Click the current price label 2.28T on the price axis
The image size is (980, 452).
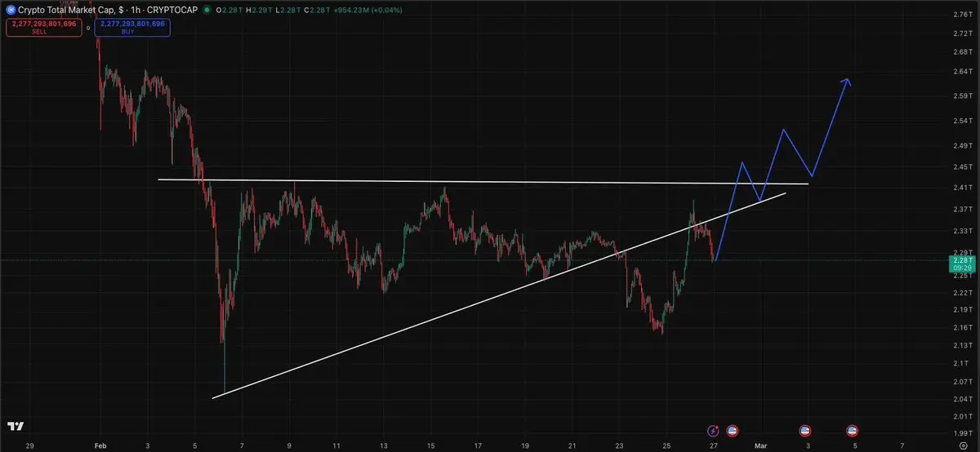(x=963, y=263)
